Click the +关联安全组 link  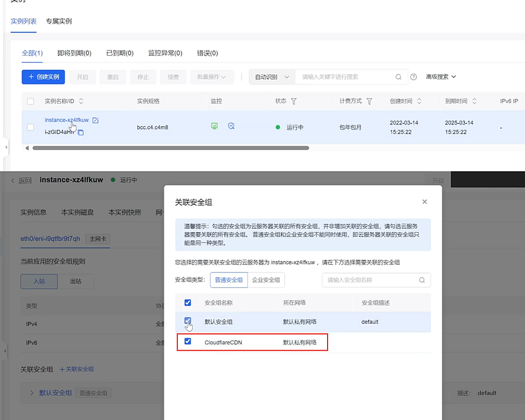77,369
